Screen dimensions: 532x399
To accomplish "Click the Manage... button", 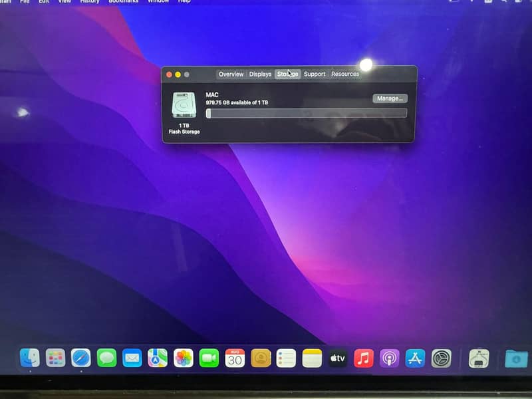I will (390, 98).
